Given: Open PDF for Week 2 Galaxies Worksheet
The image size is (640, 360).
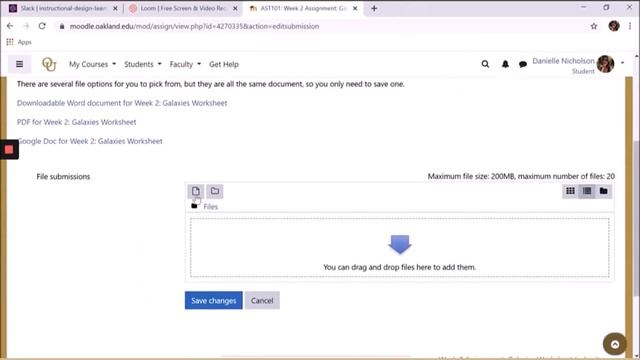Looking at the screenshot, I should [x=76, y=122].
